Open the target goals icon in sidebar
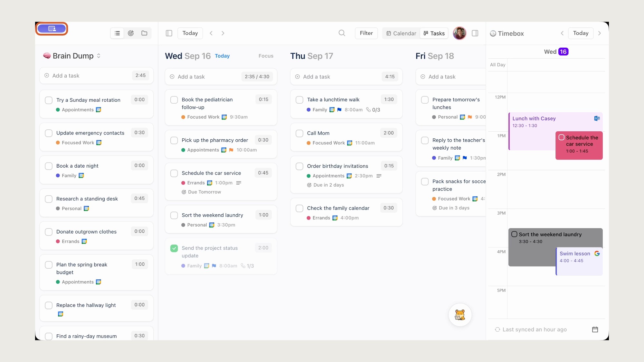644x362 pixels. click(131, 33)
